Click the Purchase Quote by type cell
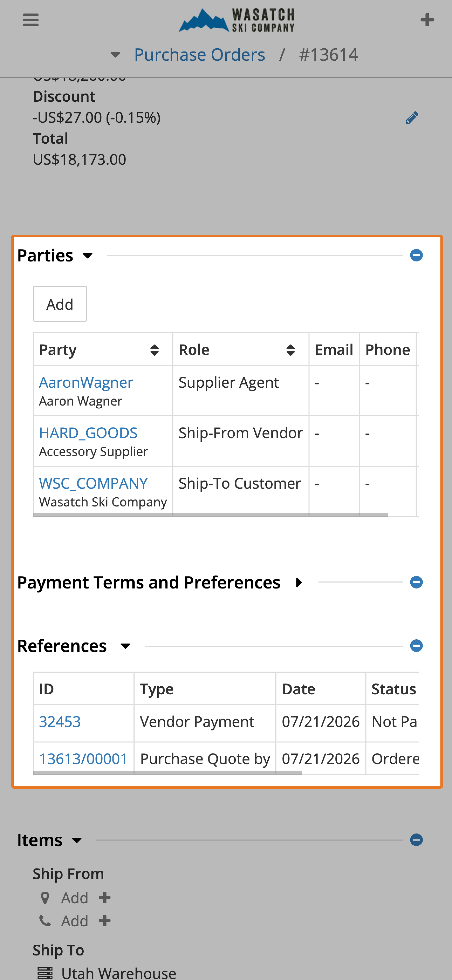 click(205, 758)
